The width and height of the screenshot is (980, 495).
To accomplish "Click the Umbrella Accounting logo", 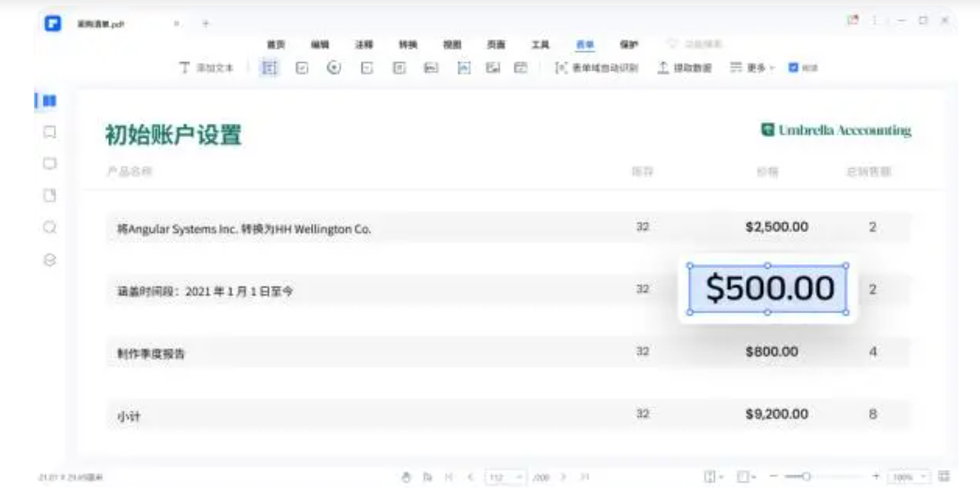I will (x=835, y=130).
